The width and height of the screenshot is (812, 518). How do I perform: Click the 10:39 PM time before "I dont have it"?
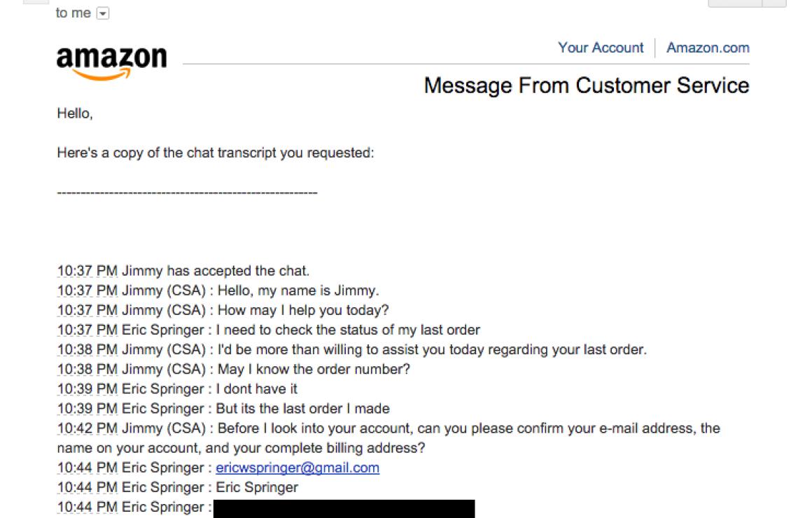click(x=87, y=389)
